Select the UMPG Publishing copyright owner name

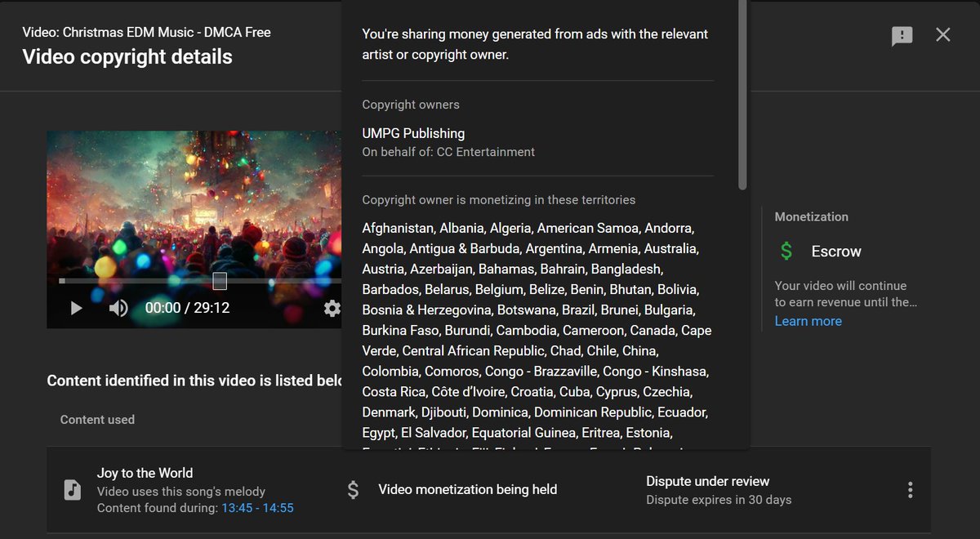(x=413, y=133)
